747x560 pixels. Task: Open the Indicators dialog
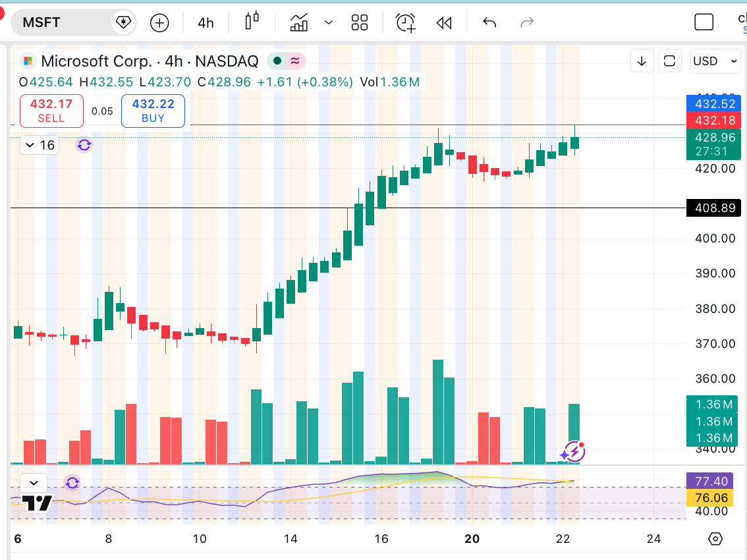point(300,22)
